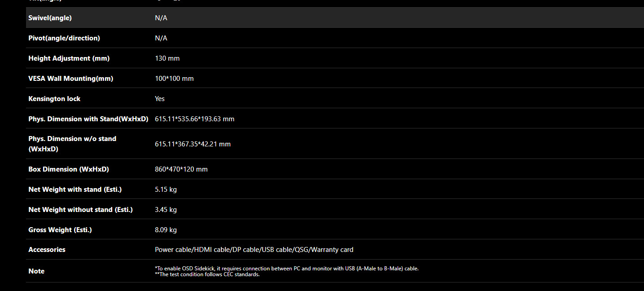
Task: Select the Pivot(angle/direction) label
Action: click(x=64, y=38)
